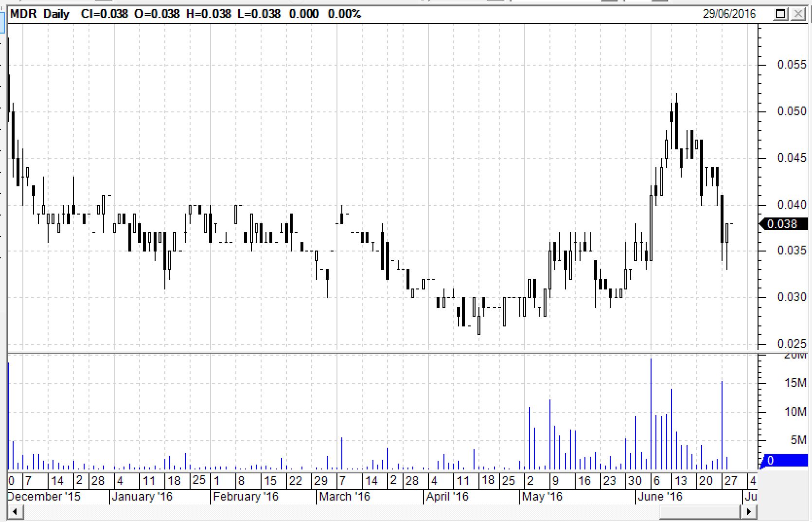Click the April '16 month label
Image resolution: width=812 pixels, height=522 pixels.
point(447,497)
